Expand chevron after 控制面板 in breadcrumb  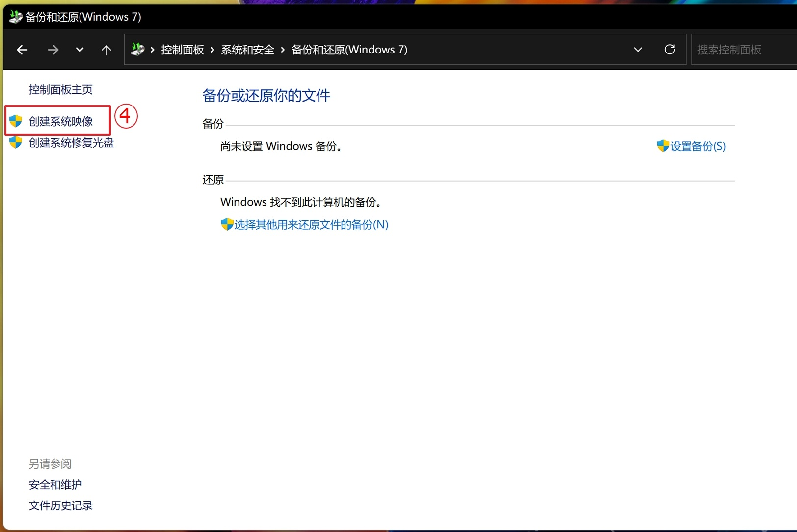pos(213,50)
